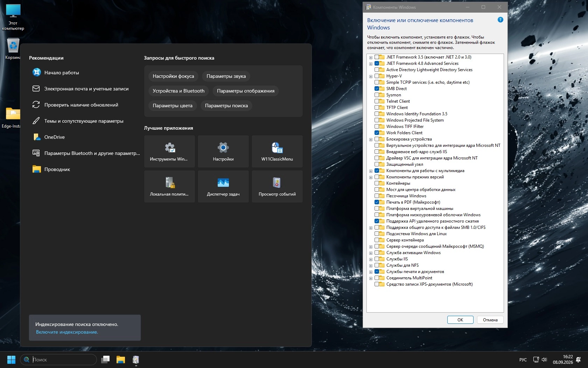Open the W11ClassicMenu app tile

tap(277, 151)
